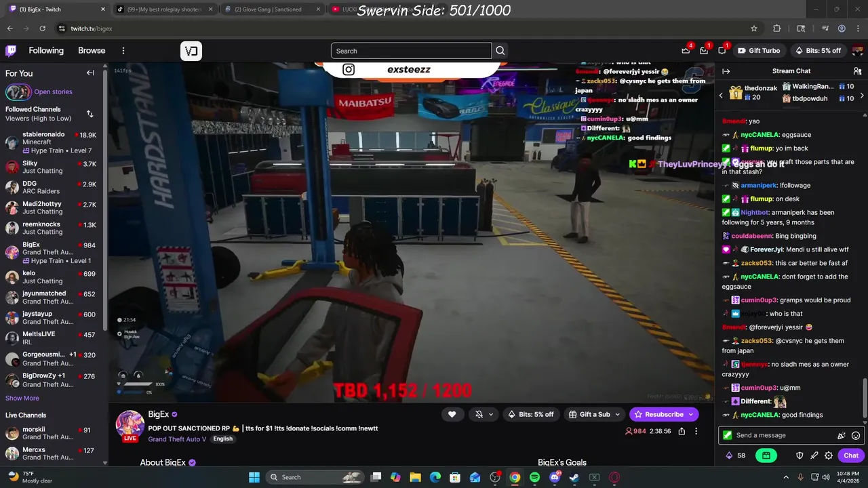Screen dimensions: 868x488
Task: Bookmark this page with the star
Action: click(754, 28)
